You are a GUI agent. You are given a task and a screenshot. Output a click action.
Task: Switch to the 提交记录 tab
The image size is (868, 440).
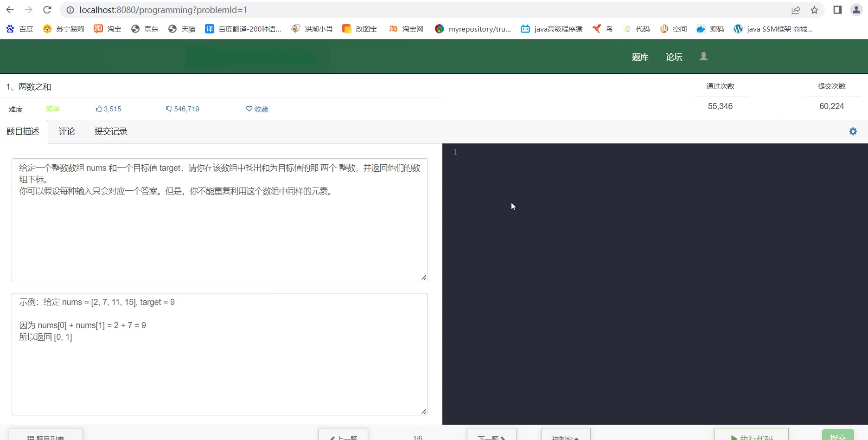pos(111,131)
